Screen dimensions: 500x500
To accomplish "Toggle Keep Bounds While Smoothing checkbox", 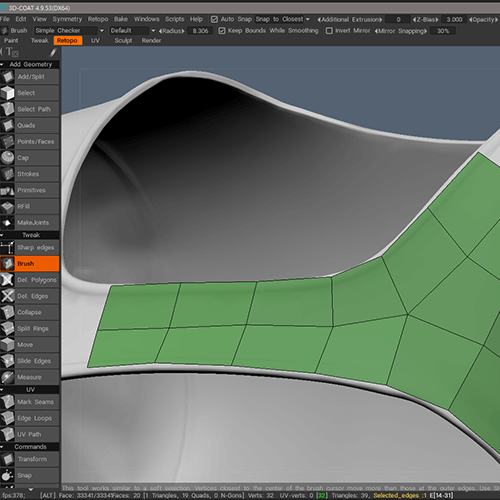I will click(222, 31).
